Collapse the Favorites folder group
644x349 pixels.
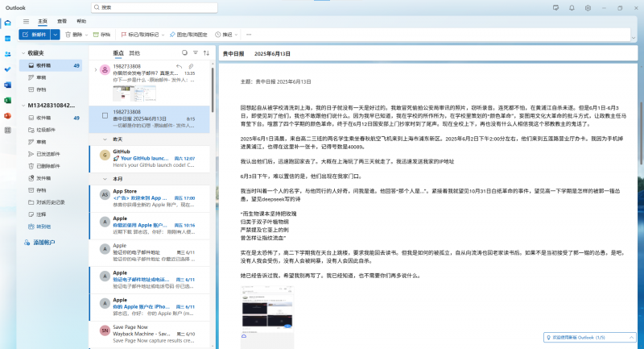[x=23, y=53]
